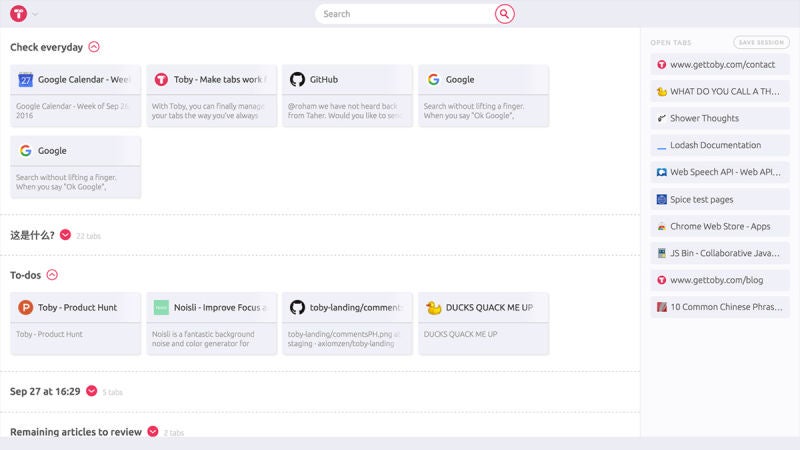Expand the Sep 27 at 16:29 collection
Image resolution: width=800 pixels, height=450 pixels.
click(x=91, y=391)
